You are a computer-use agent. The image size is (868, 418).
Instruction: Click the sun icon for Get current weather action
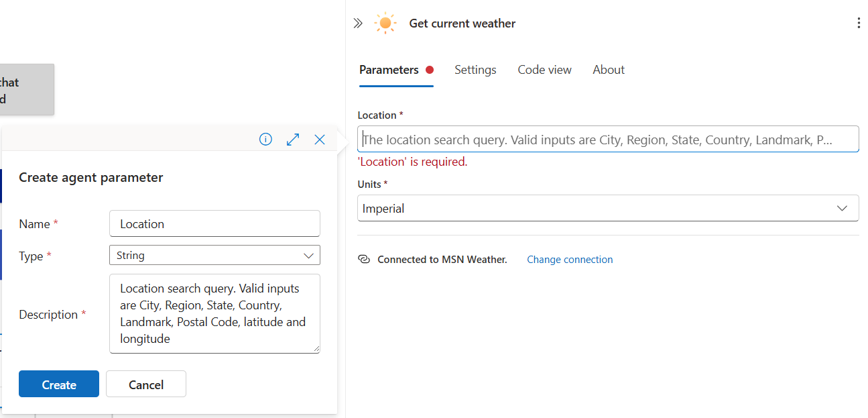385,23
